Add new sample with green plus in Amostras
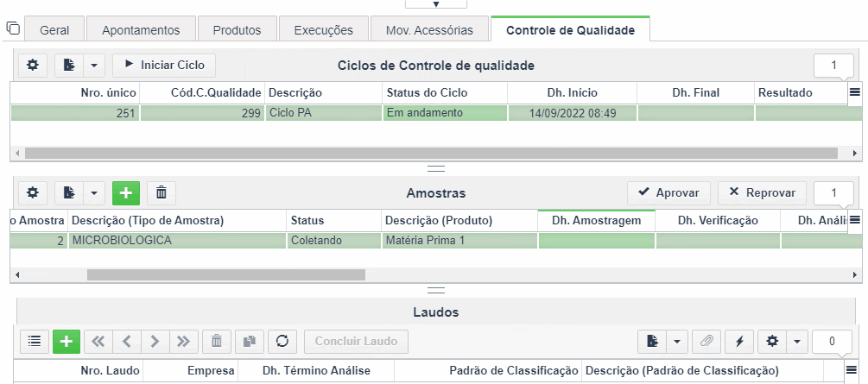The image size is (868, 384). point(126,192)
